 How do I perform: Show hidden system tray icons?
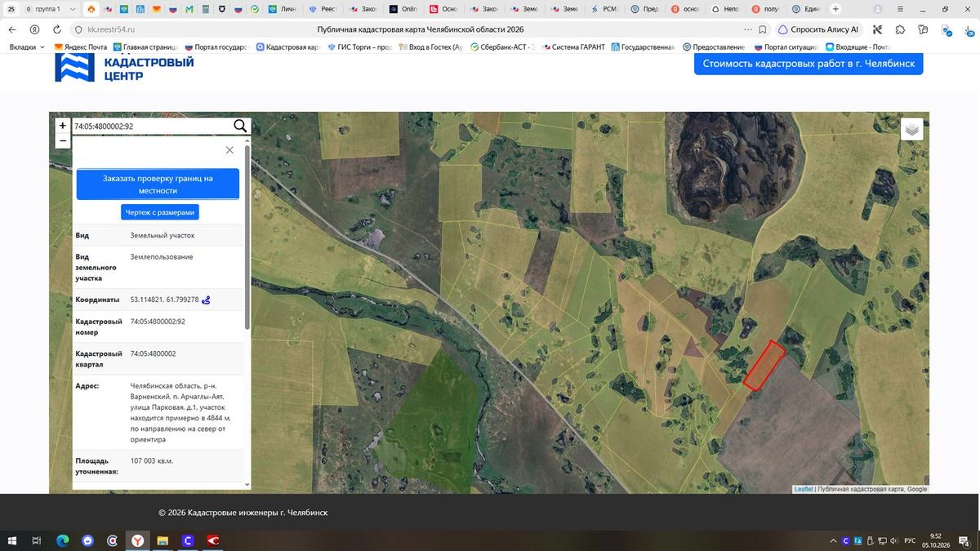(x=833, y=540)
